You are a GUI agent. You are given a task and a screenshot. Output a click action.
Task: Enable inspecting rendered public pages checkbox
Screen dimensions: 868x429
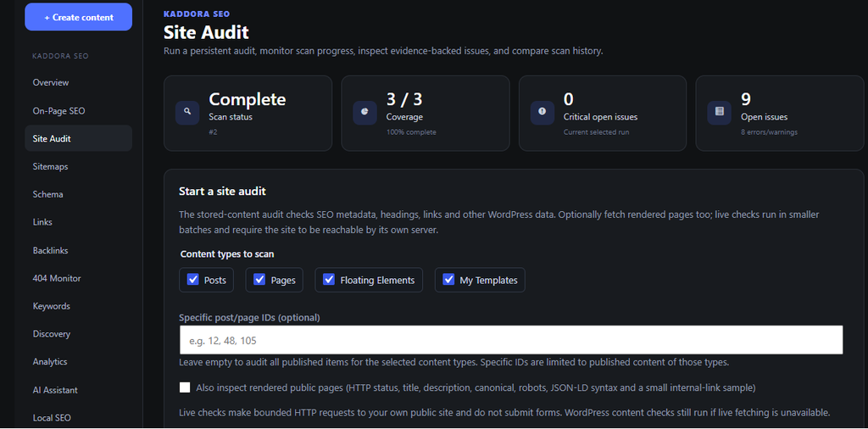pyautogui.click(x=185, y=387)
